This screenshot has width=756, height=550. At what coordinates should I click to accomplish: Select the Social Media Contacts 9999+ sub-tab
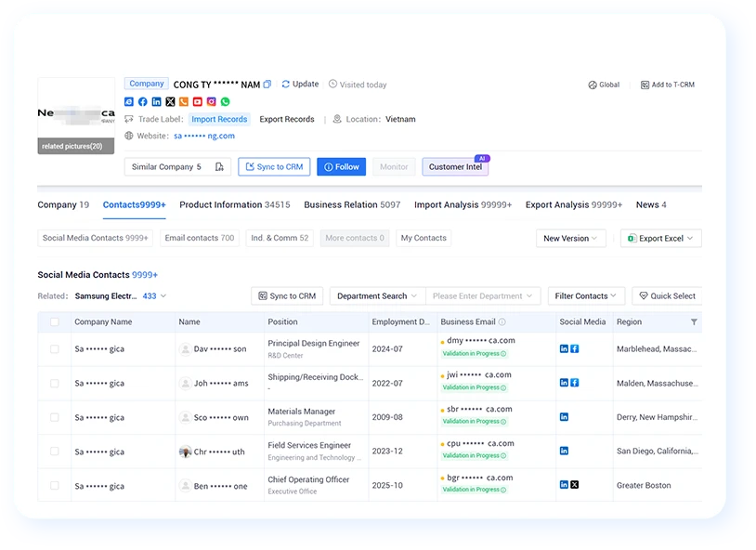95,238
